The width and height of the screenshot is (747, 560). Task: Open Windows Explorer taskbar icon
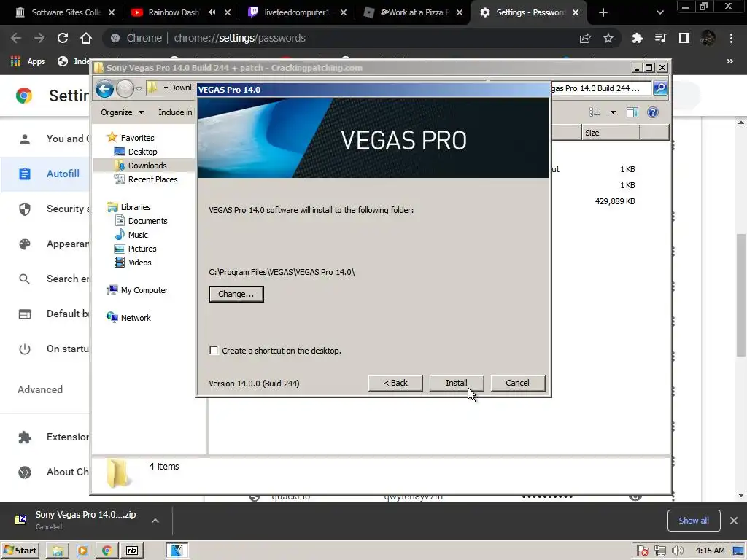pyautogui.click(x=58, y=551)
